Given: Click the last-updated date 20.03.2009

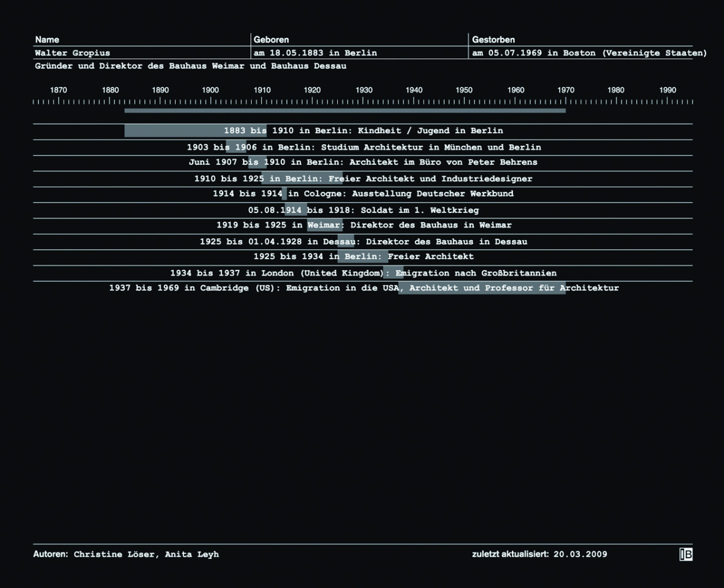Looking at the screenshot, I should click(x=580, y=555).
